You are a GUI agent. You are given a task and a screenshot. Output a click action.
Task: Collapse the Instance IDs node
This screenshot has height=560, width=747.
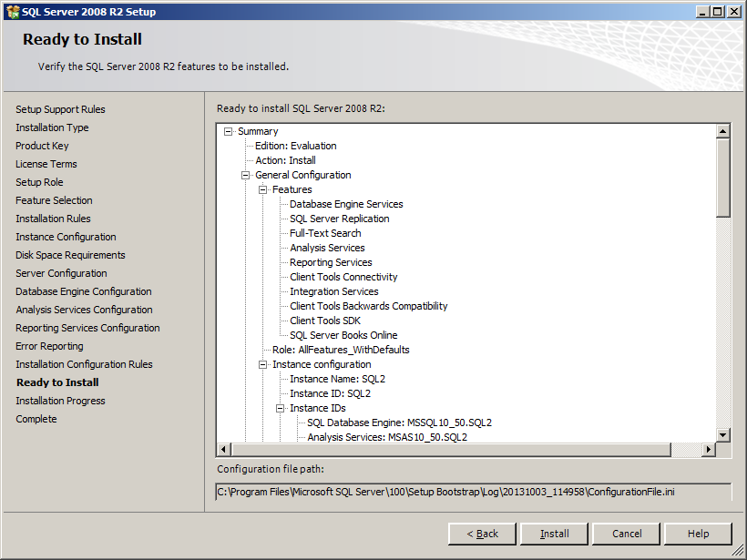point(281,409)
